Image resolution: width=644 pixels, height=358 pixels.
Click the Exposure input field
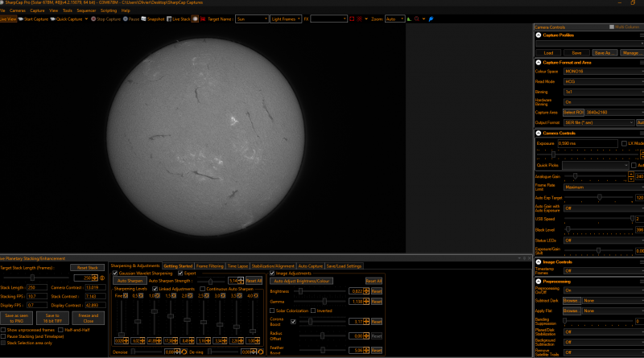588,143
